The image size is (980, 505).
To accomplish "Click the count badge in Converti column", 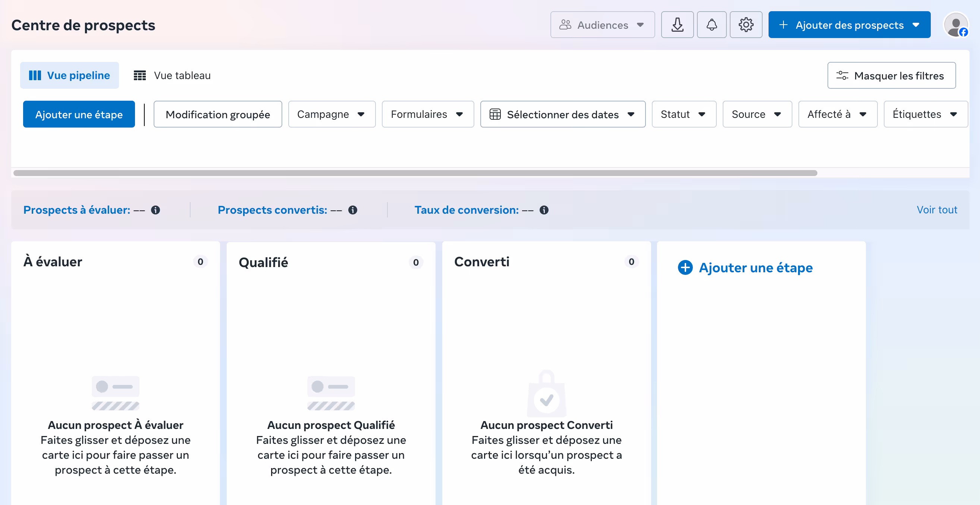I will [632, 262].
